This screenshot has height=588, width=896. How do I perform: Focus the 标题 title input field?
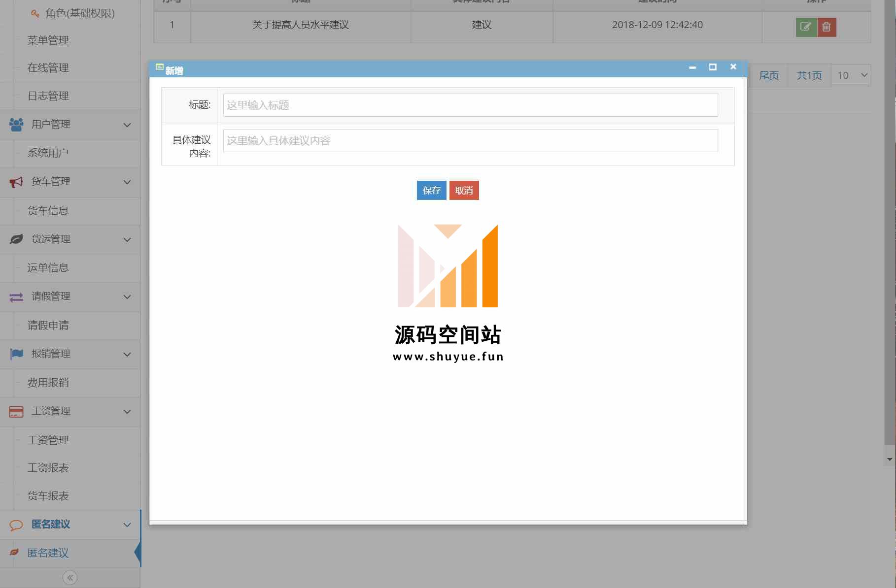tap(470, 105)
